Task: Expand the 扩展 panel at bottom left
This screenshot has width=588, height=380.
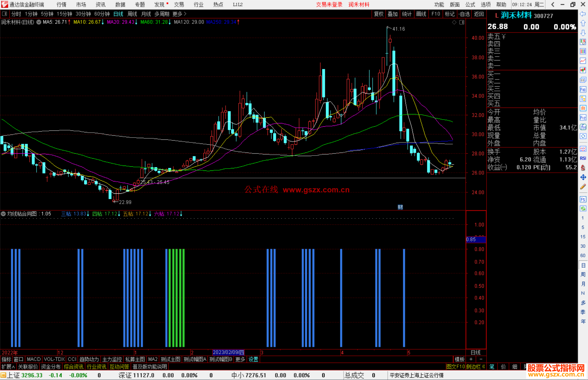Action: tap(8, 367)
